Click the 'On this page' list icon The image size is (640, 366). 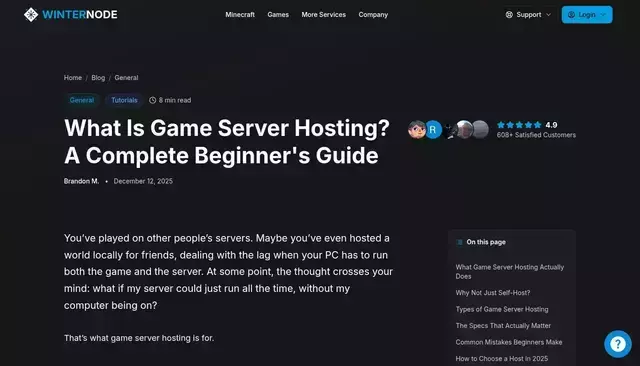pos(459,242)
